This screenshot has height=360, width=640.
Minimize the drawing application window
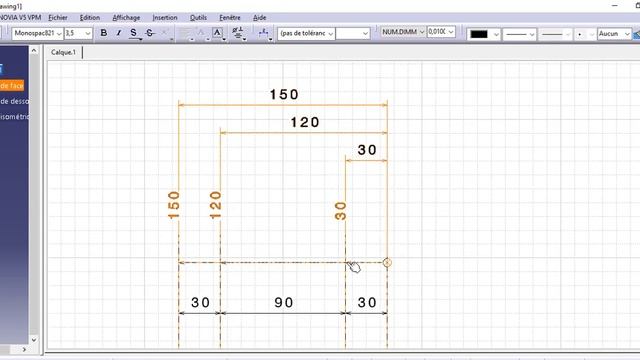[615, 6]
